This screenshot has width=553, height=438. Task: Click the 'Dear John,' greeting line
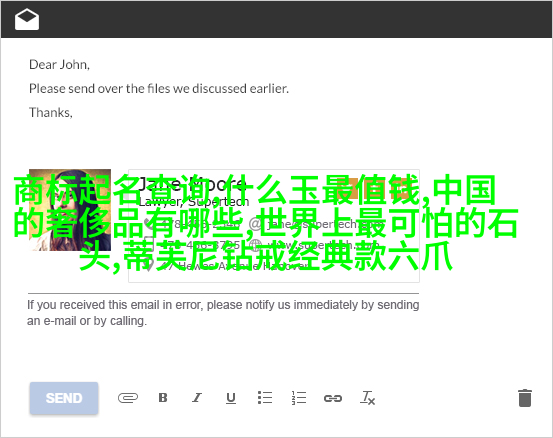pos(59,65)
